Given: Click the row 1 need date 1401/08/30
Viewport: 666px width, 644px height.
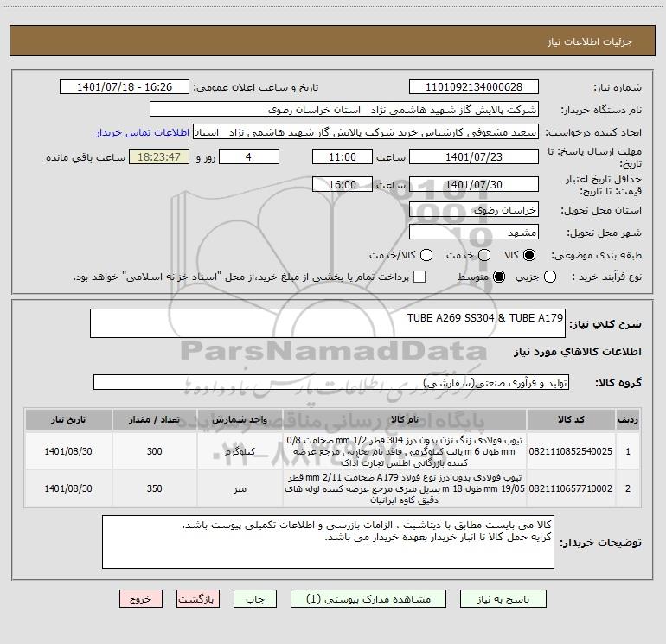Looking at the screenshot, I should [68, 451].
